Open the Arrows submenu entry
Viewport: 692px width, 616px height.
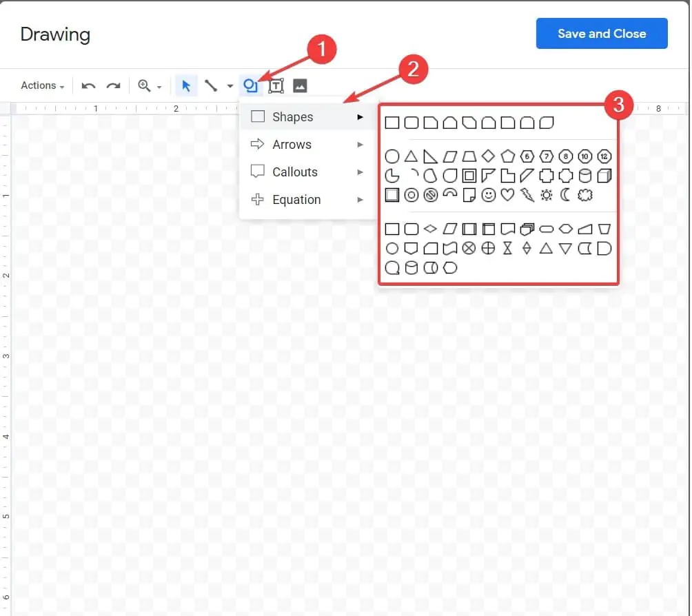click(x=307, y=144)
